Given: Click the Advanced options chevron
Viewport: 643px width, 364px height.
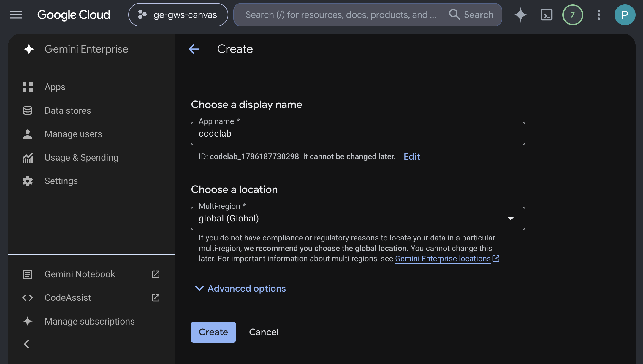Looking at the screenshot, I should tap(199, 288).
